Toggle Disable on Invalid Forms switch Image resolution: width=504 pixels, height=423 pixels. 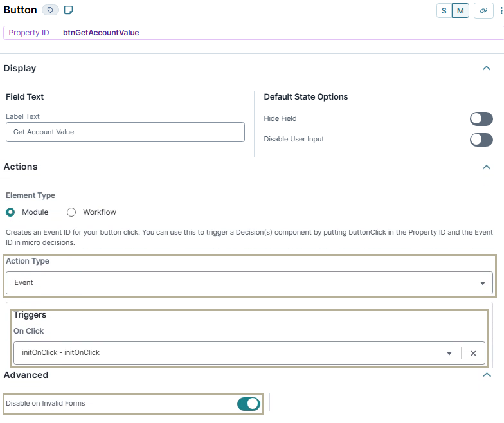(x=248, y=404)
